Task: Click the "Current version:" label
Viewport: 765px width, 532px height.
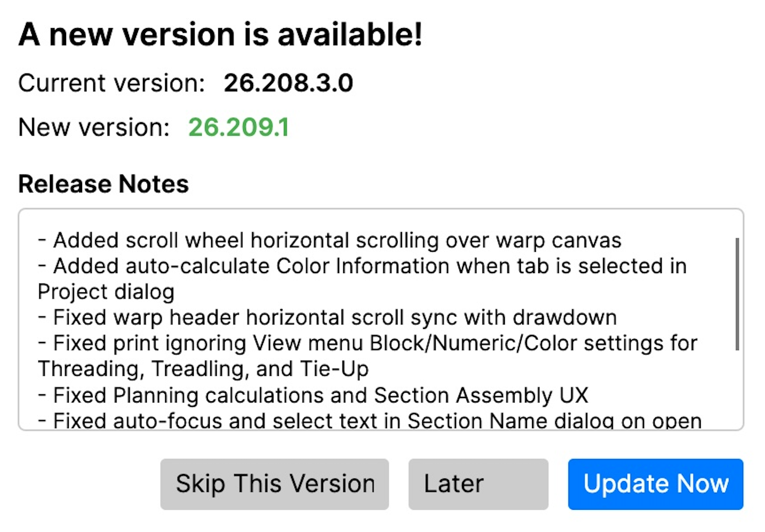Action: coord(112,83)
